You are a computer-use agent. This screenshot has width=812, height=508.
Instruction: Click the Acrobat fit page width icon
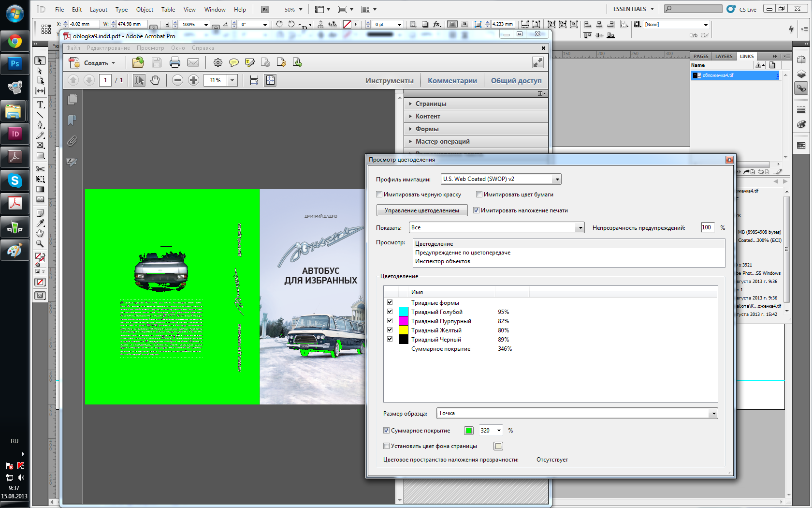click(254, 80)
